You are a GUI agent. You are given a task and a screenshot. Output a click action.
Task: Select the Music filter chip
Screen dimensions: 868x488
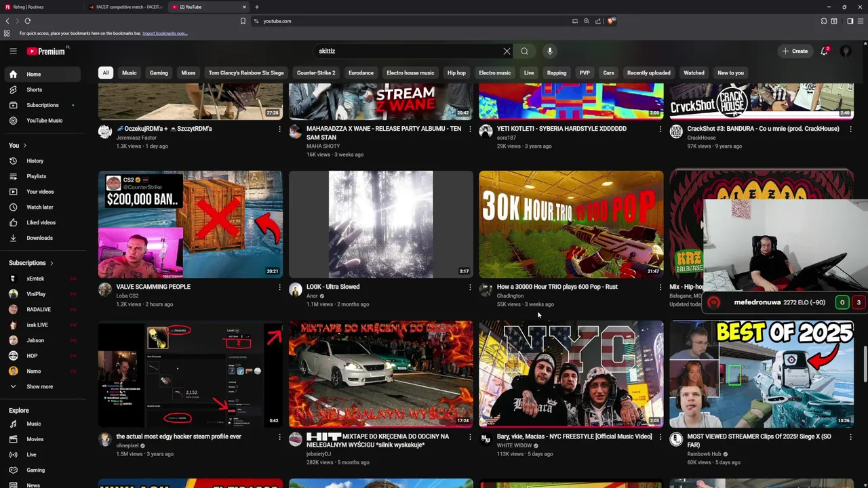pos(129,73)
